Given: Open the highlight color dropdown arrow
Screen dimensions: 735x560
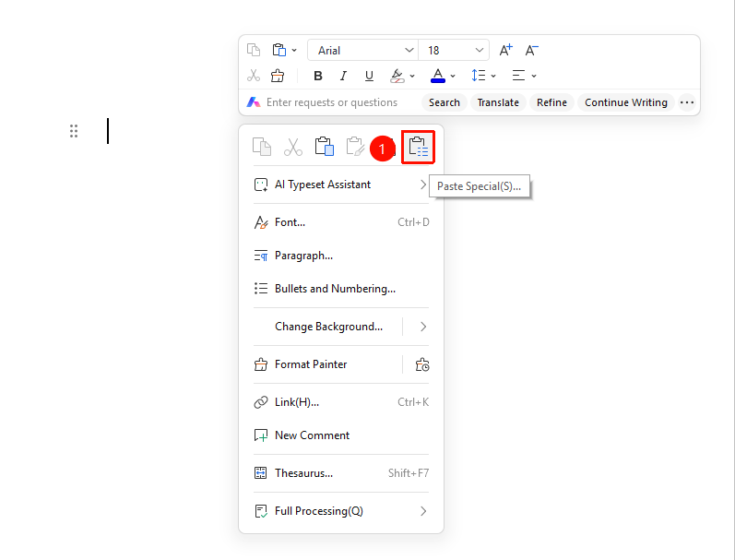Looking at the screenshot, I should pos(412,76).
